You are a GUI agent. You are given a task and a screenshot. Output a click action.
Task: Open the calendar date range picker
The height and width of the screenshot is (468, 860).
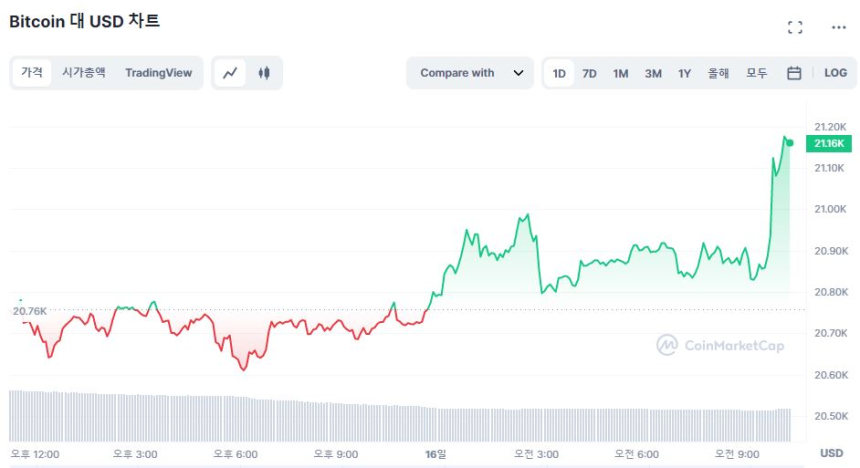794,73
